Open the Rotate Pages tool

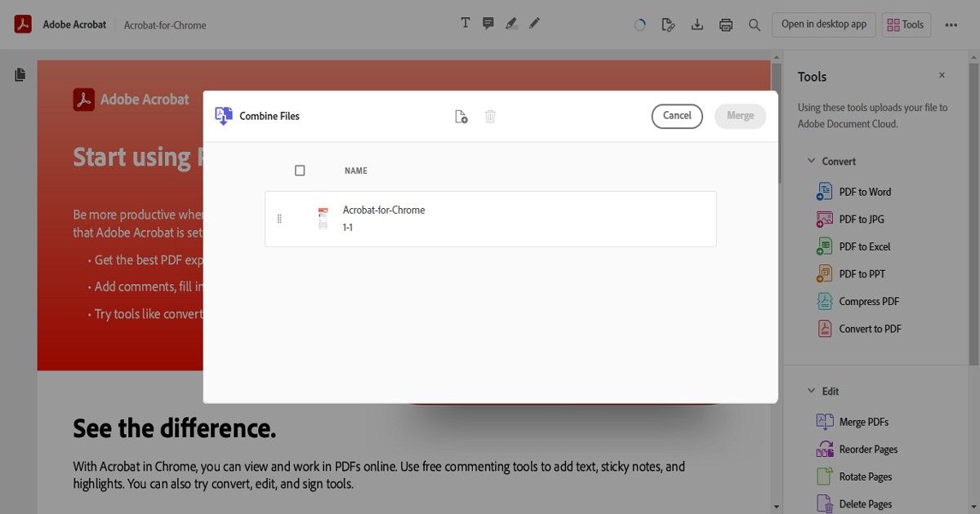854,476
